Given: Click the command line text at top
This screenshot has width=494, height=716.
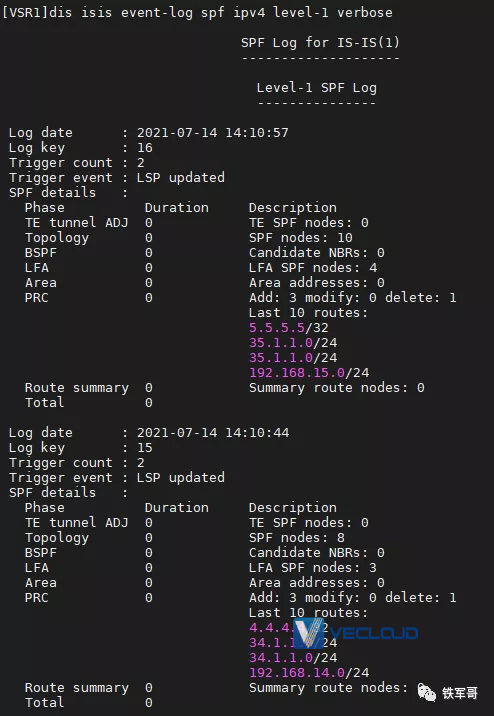Looking at the screenshot, I should pyautogui.click(x=197, y=13).
